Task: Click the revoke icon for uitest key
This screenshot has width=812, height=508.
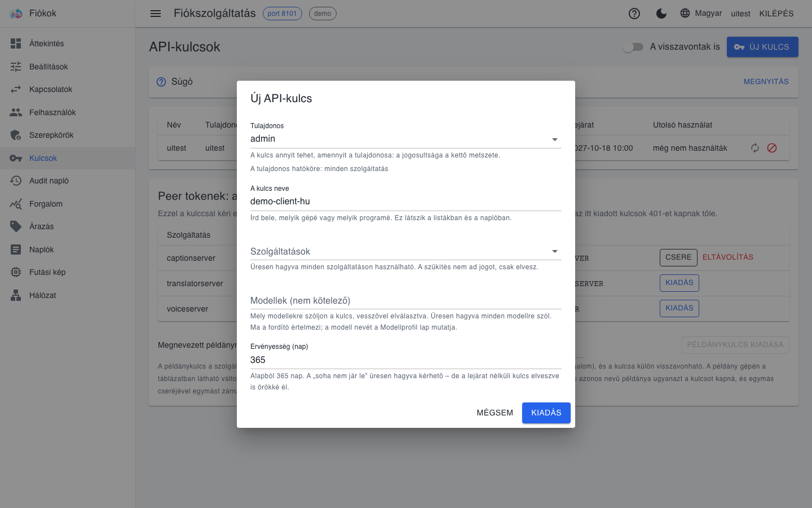Action: pos(772,148)
